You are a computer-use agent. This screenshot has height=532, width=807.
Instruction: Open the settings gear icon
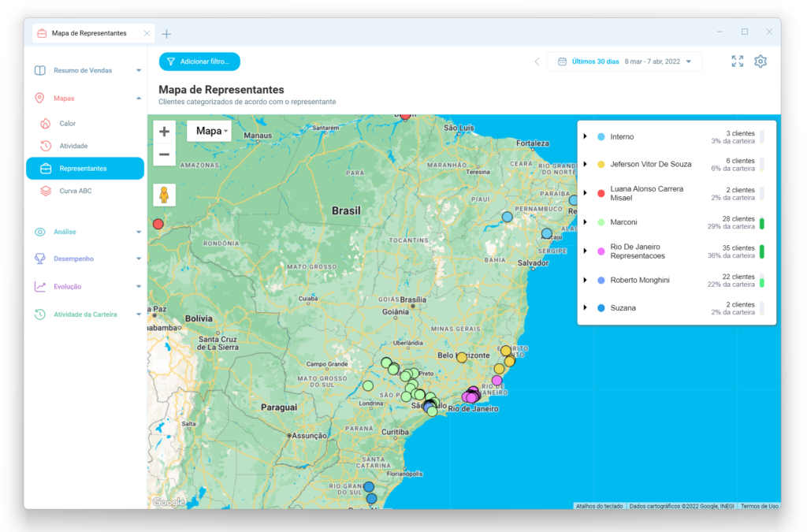(760, 61)
